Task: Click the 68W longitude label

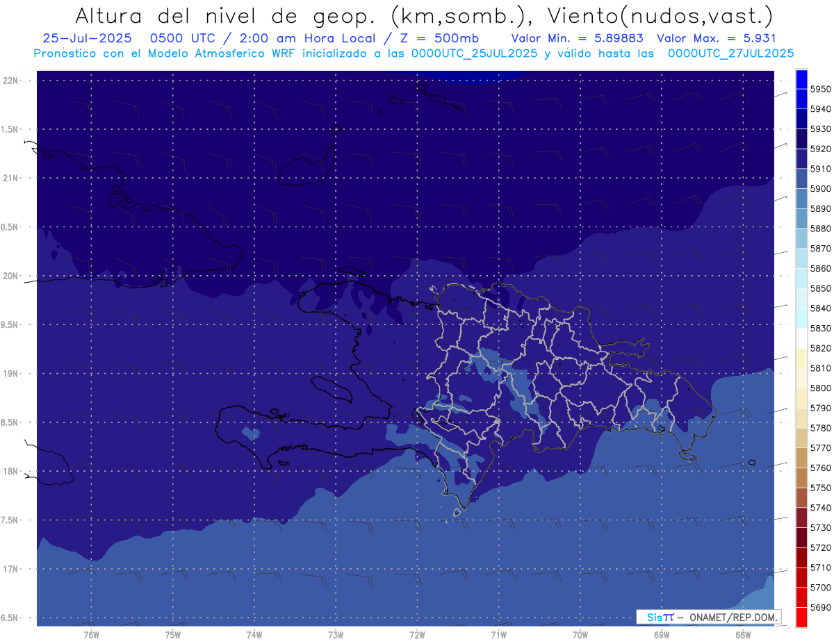Action: [743, 634]
